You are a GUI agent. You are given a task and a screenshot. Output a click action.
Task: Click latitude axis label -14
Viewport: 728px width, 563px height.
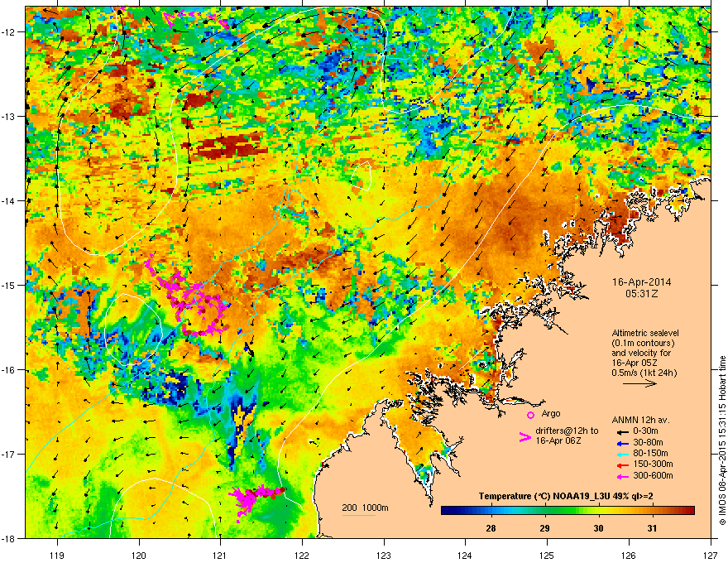point(8,200)
